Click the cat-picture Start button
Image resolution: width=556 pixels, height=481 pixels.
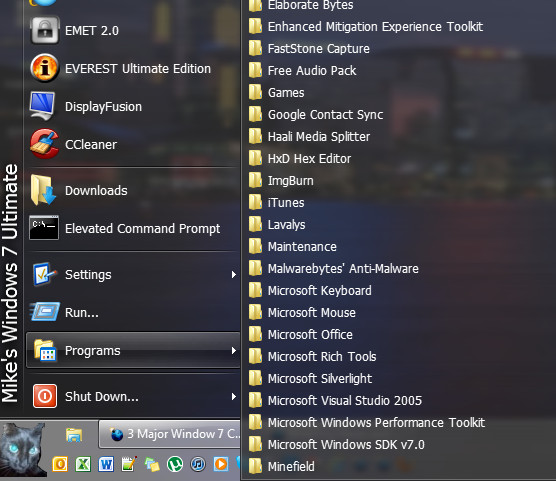coord(23,449)
